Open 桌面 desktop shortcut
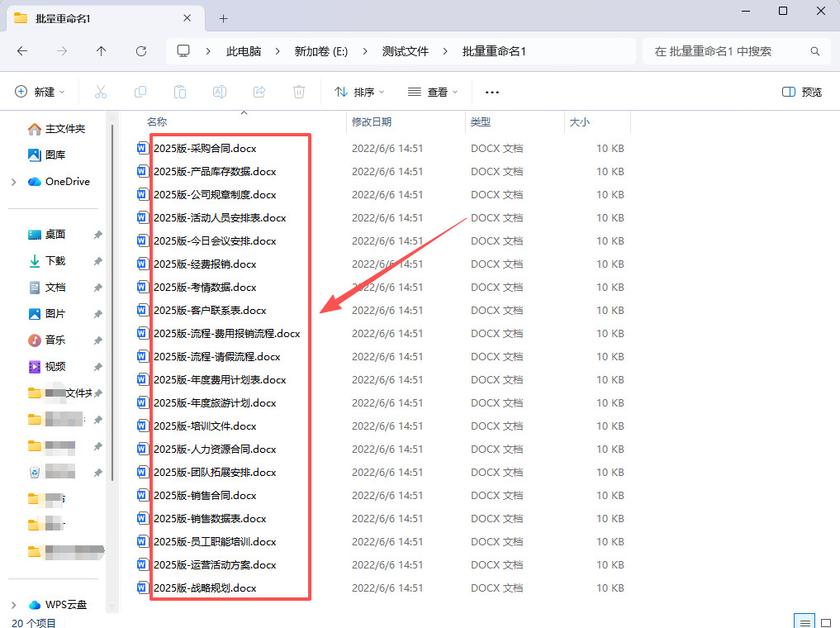840x628 pixels. click(47, 235)
